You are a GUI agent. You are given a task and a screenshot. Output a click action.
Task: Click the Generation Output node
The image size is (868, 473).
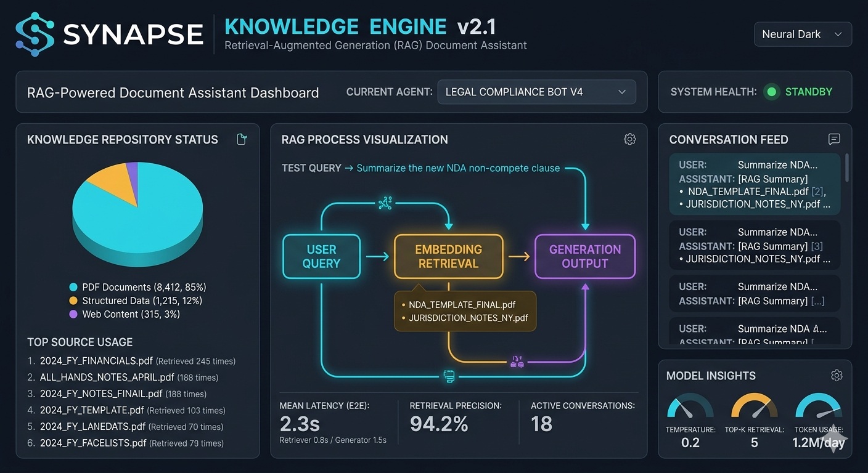pyautogui.click(x=584, y=256)
